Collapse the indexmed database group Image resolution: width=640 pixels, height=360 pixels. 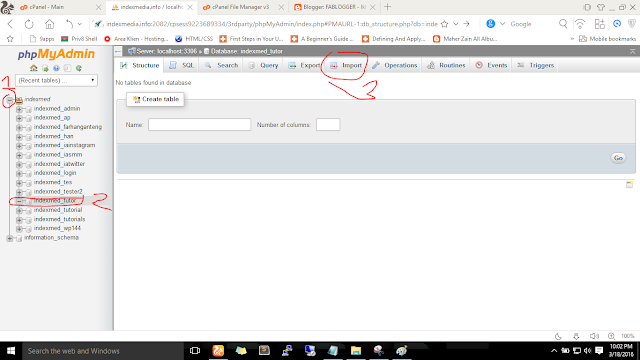[9, 99]
